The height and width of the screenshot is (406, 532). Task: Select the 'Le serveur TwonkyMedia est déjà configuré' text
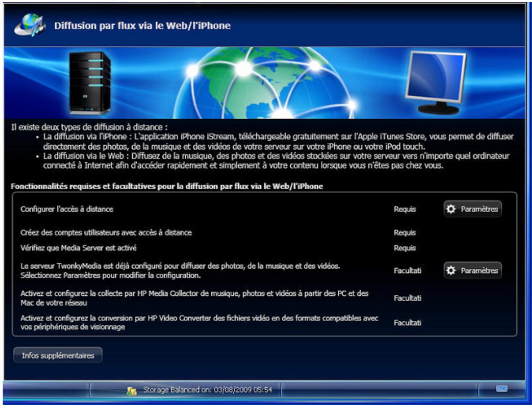180,271
